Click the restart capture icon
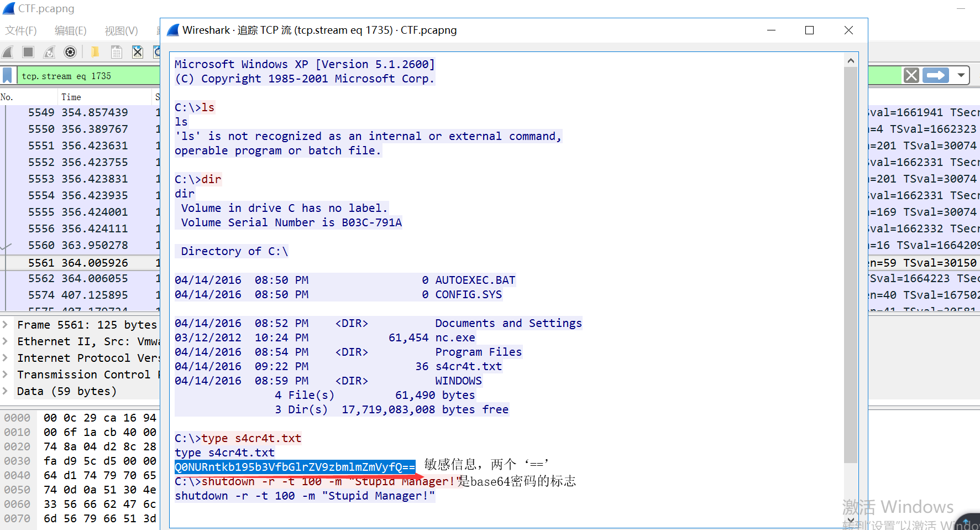 (x=49, y=52)
